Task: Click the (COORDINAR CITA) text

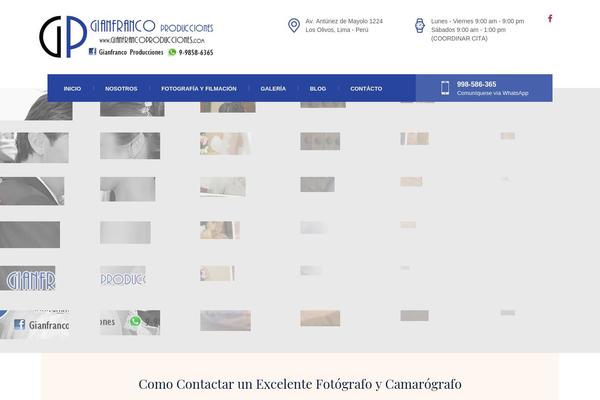Action: click(459, 38)
